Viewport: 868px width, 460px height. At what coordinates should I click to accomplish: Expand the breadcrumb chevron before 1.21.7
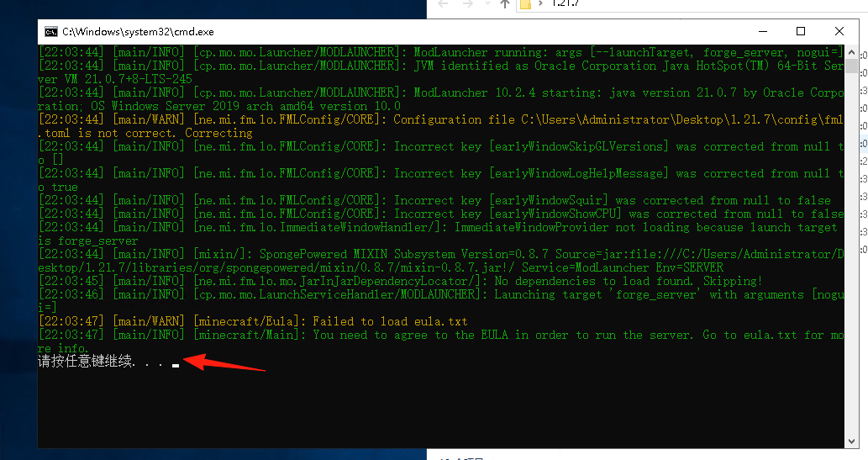tap(540, 3)
